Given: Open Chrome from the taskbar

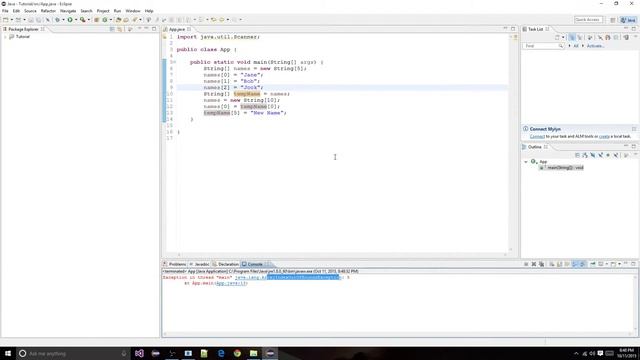Looking at the screenshot, I should [237, 353].
